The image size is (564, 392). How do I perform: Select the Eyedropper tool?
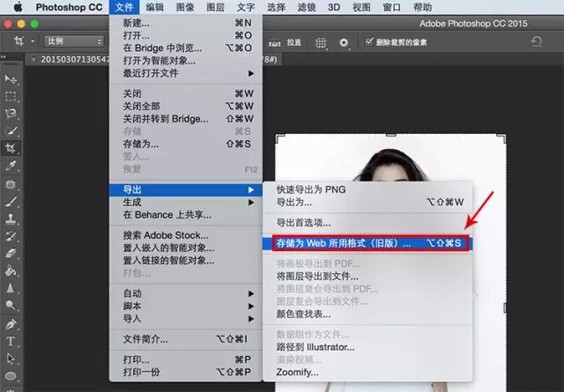click(11, 166)
